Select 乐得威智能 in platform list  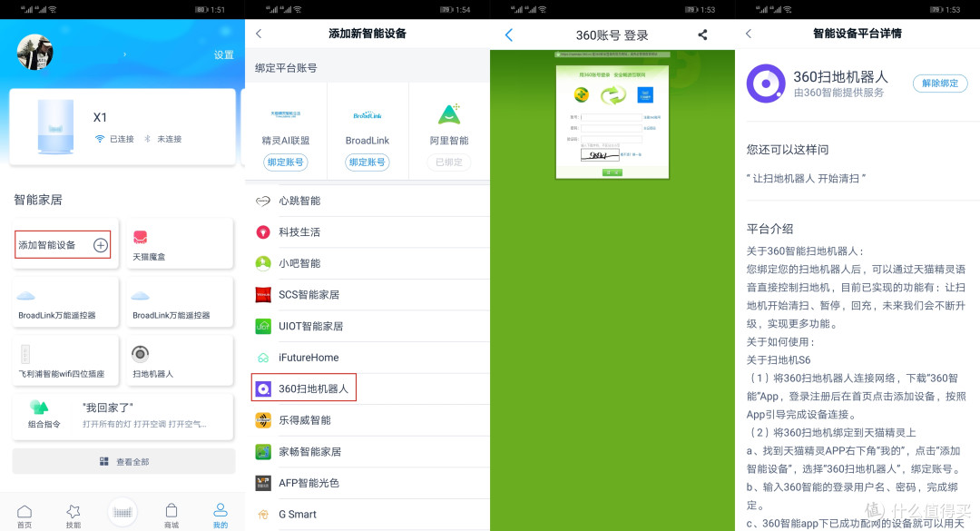click(x=367, y=420)
